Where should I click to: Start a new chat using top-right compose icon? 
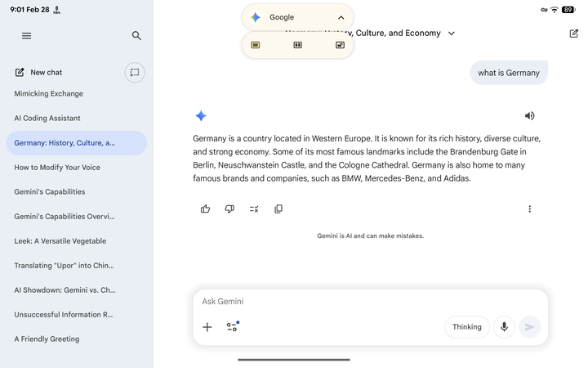point(574,34)
